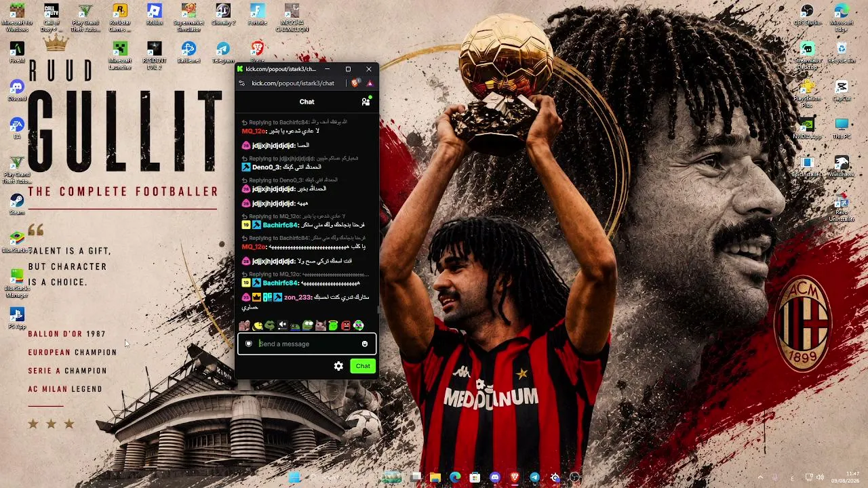Screen dimensions: 868x488
Task: Open the Windows Start button on the taskbar
Action: point(294,478)
